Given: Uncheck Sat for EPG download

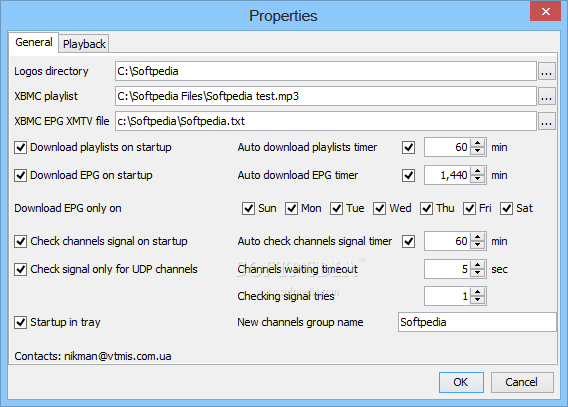Looking at the screenshot, I should [x=506, y=209].
